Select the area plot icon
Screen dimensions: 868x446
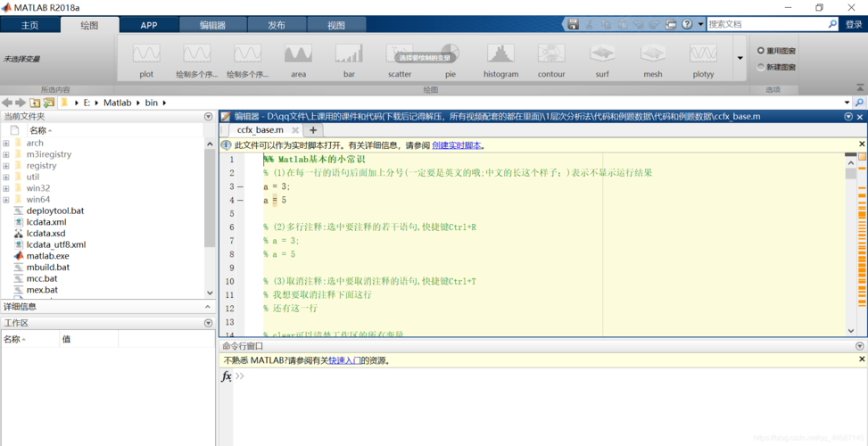(298, 54)
